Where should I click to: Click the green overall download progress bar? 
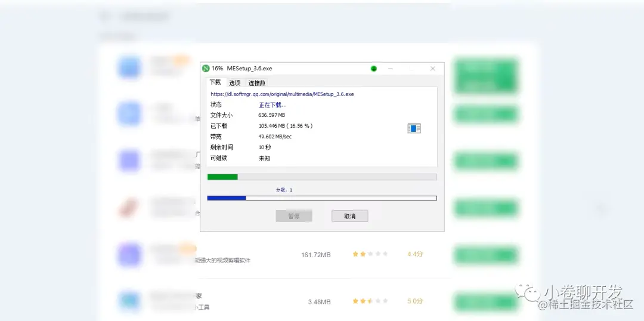coord(322,177)
